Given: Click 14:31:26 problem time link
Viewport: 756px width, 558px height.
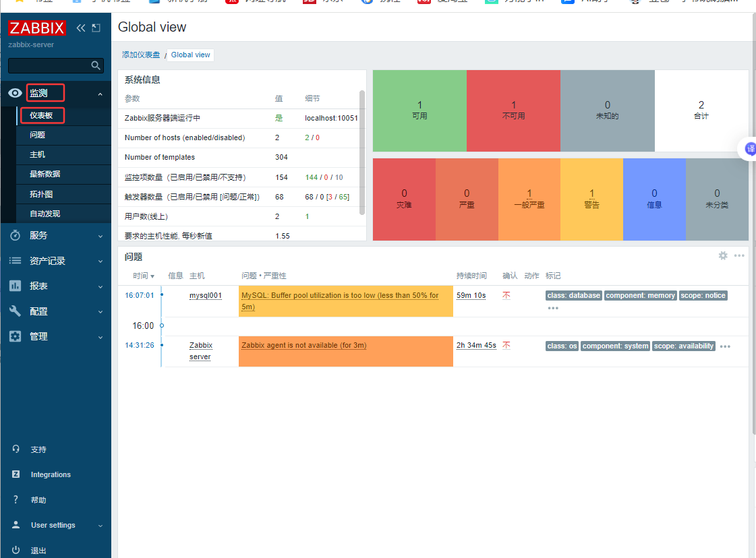Looking at the screenshot, I should coord(140,346).
